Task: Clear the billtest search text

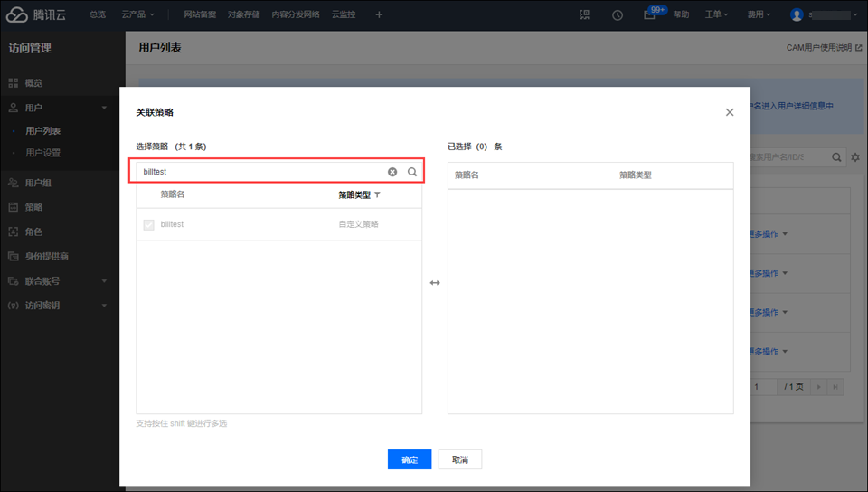Action: [392, 172]
